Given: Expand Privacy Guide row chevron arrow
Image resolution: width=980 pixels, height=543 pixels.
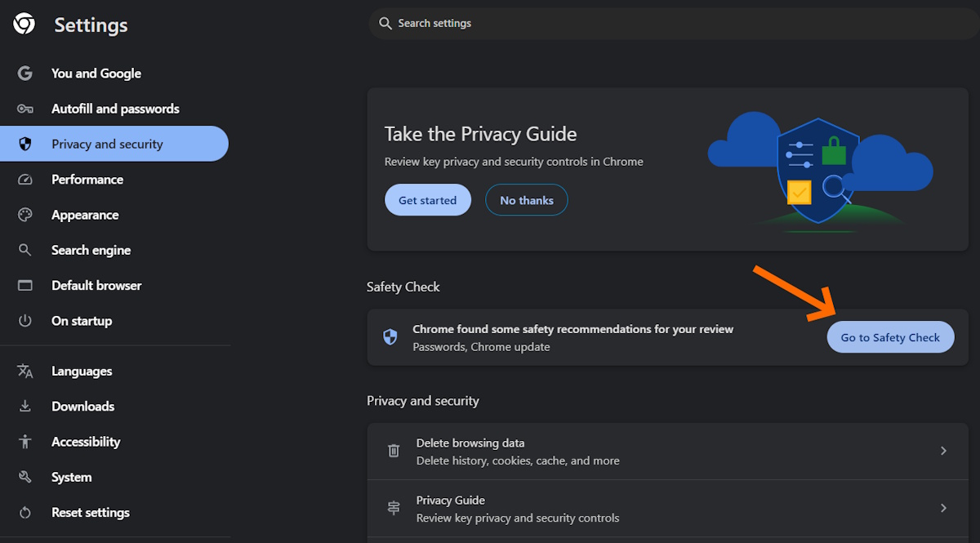Looking at the screenshot, I should 943,508.
